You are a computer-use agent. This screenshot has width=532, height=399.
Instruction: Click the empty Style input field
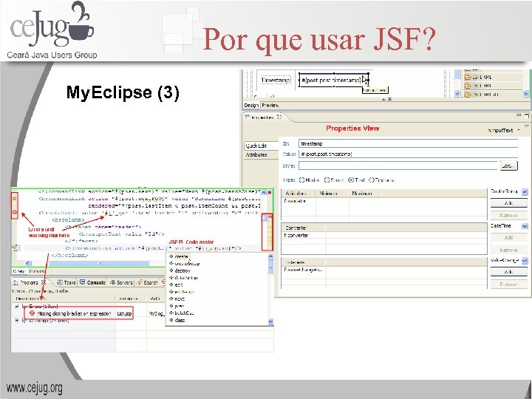tap(398, 166)
